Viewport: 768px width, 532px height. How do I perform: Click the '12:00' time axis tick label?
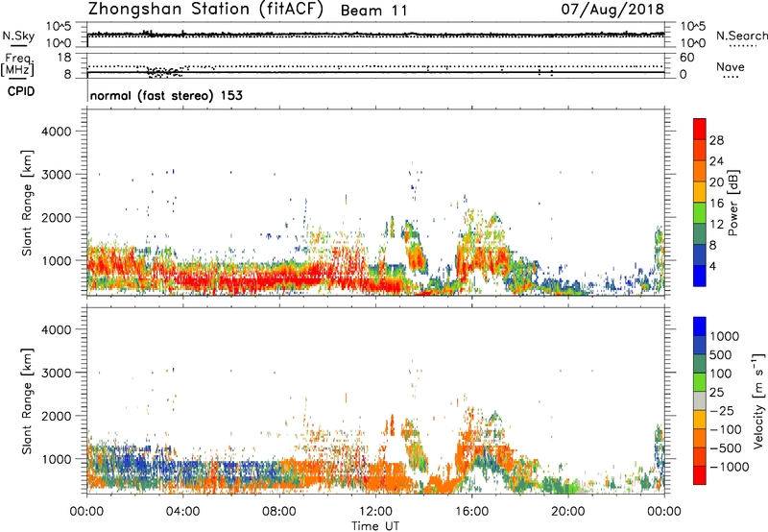click(375, 512)
